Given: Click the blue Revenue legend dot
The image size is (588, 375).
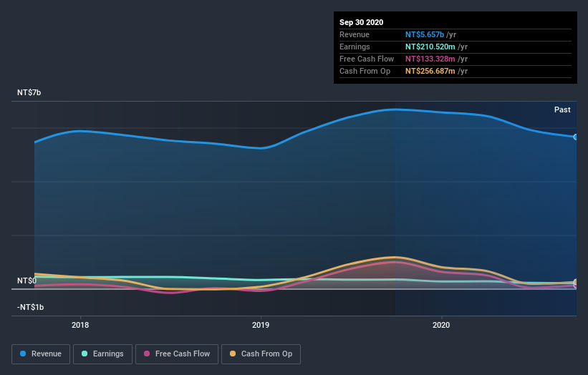Looking at the screenshot, I should [23, 354].
